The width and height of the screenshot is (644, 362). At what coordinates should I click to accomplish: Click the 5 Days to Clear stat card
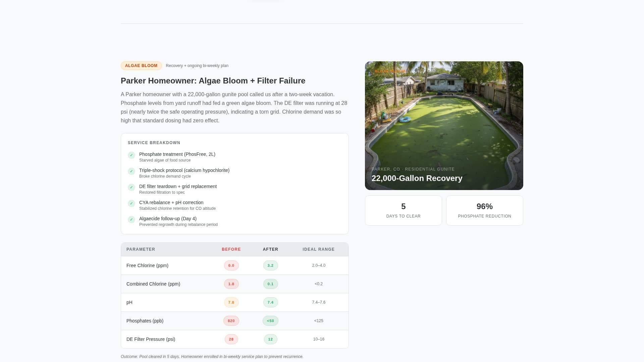[404, 210]
